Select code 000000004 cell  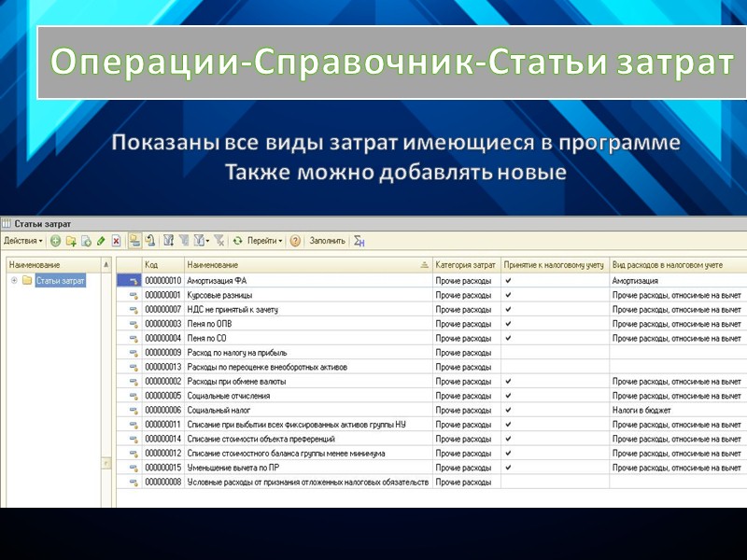163,338
